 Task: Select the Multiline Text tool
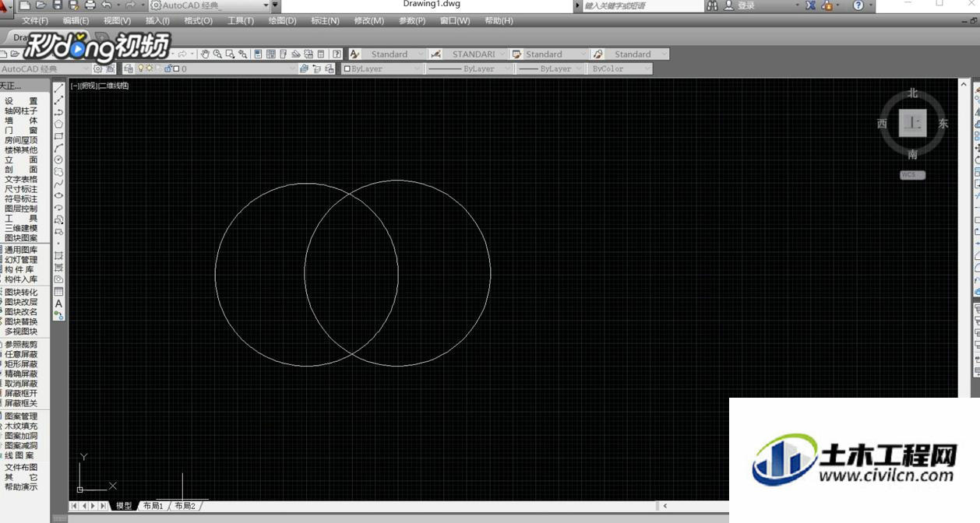[x=58, y=304]
